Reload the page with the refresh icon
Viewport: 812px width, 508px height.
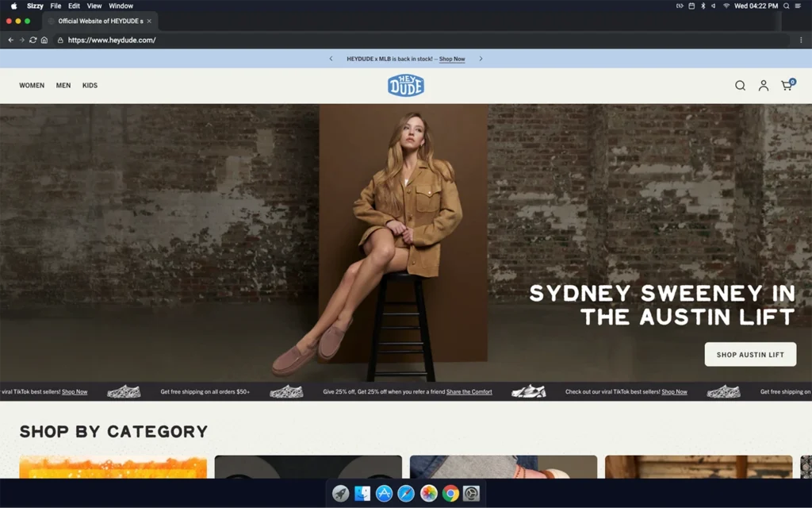pyautogui.click(x=33, y=40)
